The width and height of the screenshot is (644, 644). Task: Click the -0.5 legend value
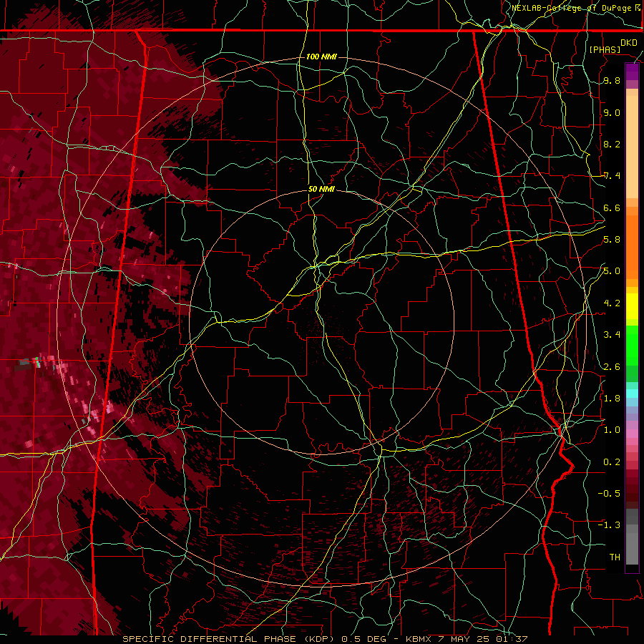coord(609,493)
